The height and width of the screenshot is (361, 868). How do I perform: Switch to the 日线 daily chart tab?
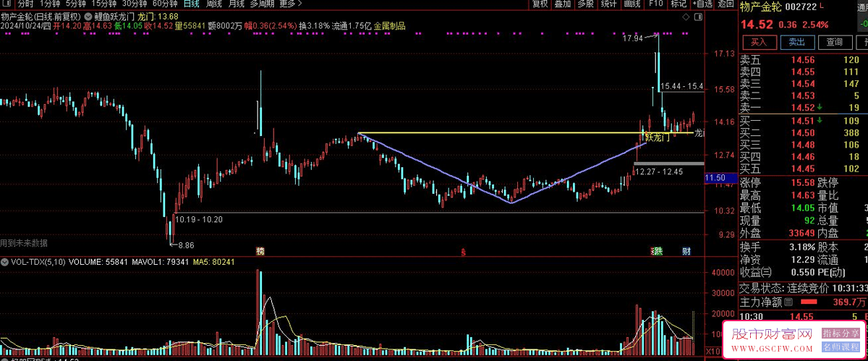click(192, 4)
